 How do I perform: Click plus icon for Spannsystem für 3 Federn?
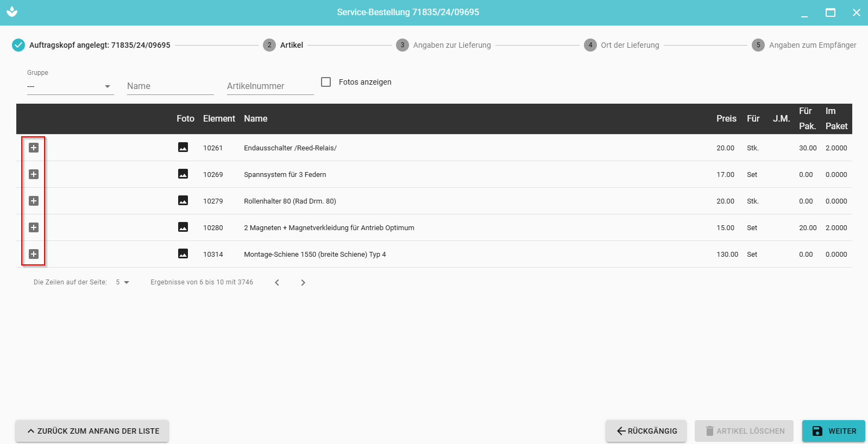(x=34, y=174)
